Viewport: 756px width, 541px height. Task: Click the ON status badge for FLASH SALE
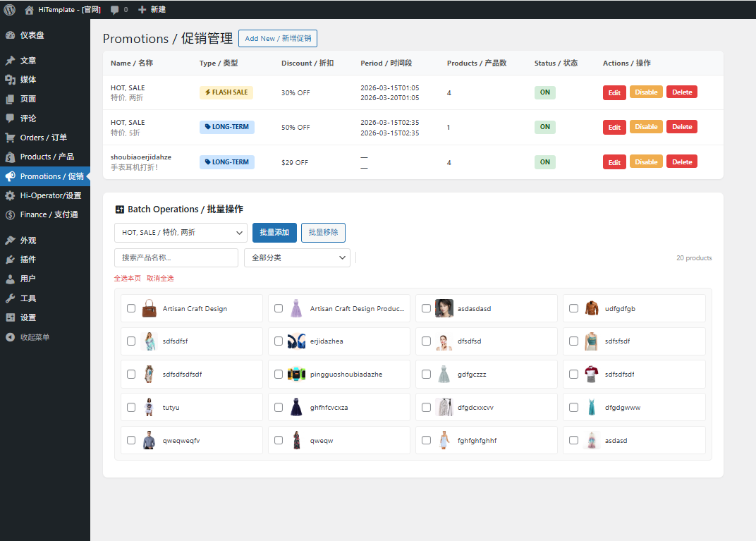(544, 92)
